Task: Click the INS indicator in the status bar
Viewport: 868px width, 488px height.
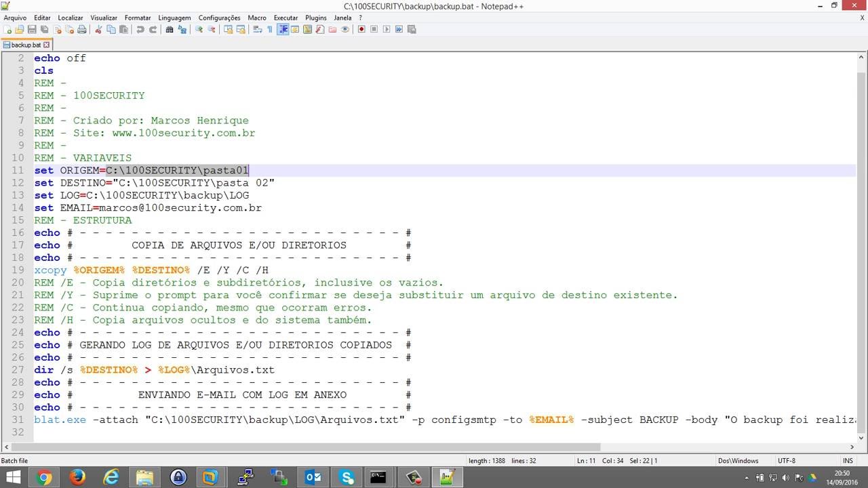Action: coord(848,461)
